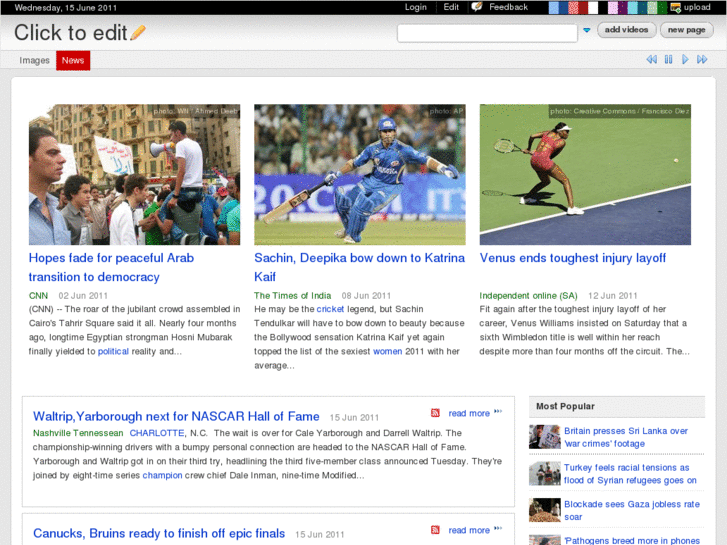The height and width of the screenshot is (545, 727).
Task: Open Hopes fade for peaceful Arab transition headline
Action: [x=111, y=267]
